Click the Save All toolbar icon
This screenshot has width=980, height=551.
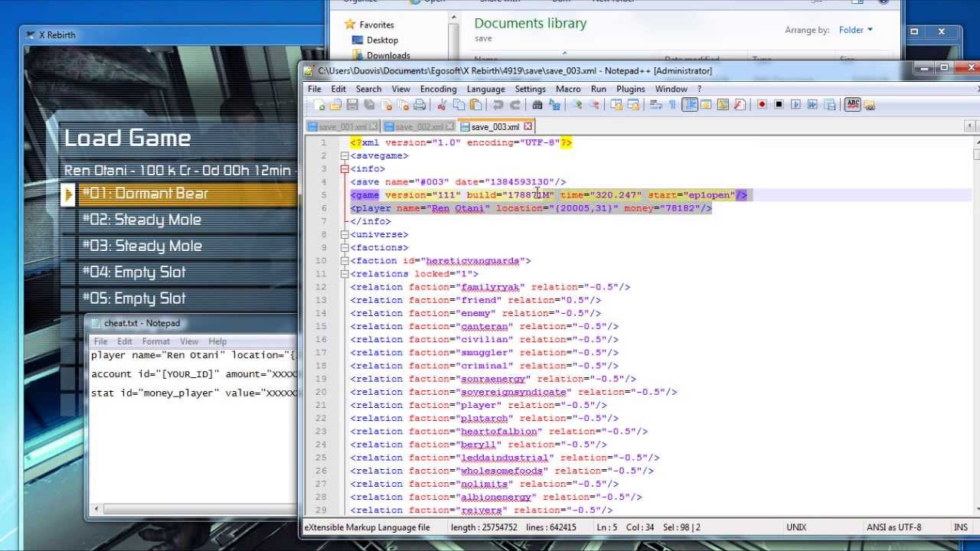(x=369, y=105)
